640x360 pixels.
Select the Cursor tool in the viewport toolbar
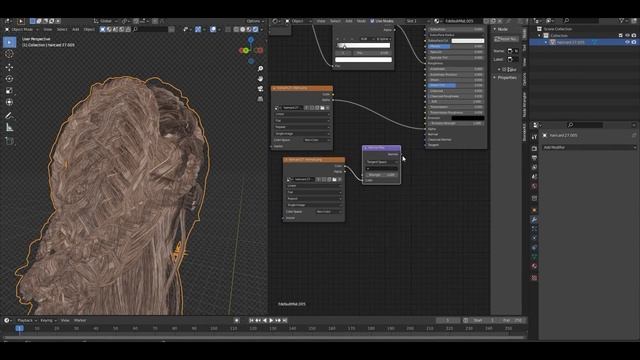(x=9, y=54)
